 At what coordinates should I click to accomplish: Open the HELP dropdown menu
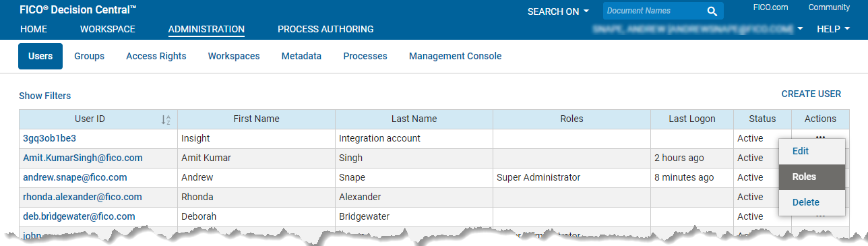pos(833,29)
